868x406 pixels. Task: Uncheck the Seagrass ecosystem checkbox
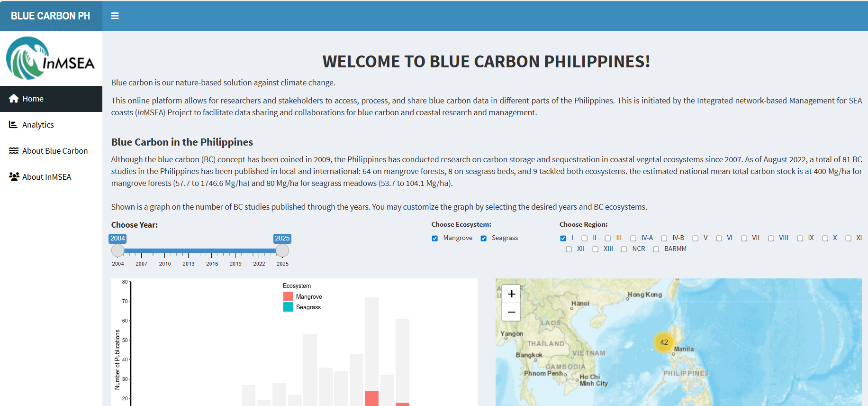coord(483,239)
